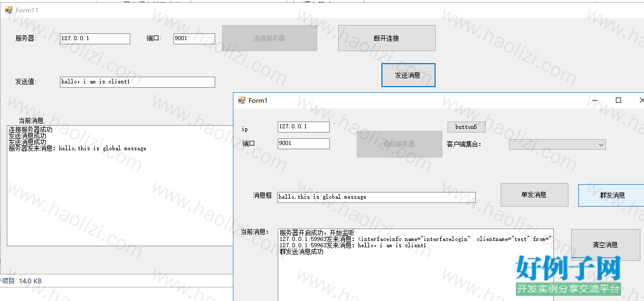
Task: Click the 发送消息 button in Form11
Action: tap(408, 75)
